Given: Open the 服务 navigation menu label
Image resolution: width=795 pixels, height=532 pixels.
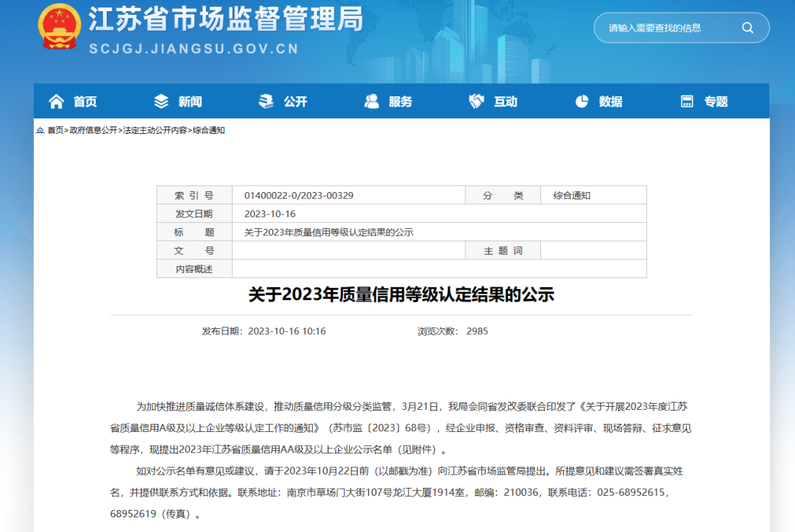Looking at the screenshot, I should [400, 102].
